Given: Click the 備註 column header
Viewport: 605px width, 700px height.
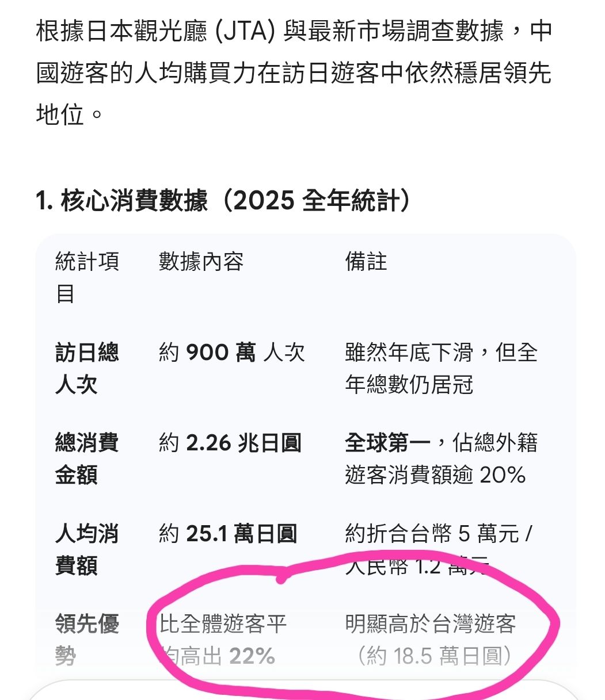Looking at the screenshot, I should 366,262.
